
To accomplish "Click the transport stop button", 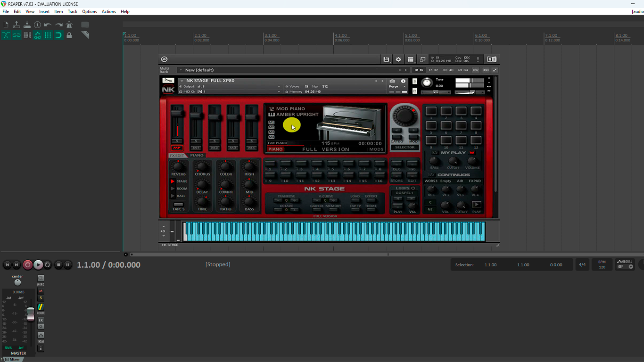I will pyautogui.click(x=58, y=265).
